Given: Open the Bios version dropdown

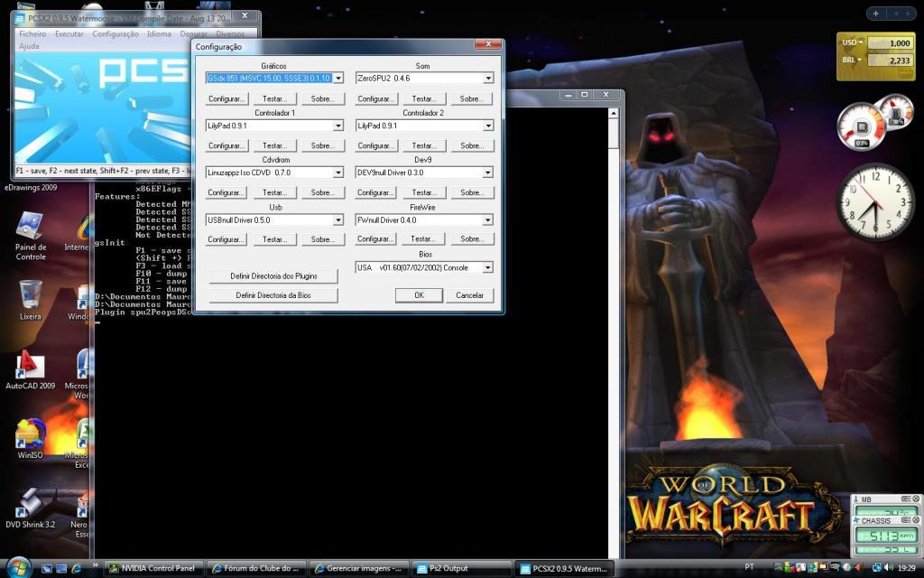Looking at the screenshot, I should pyautogui.click(x=488, y=267).
